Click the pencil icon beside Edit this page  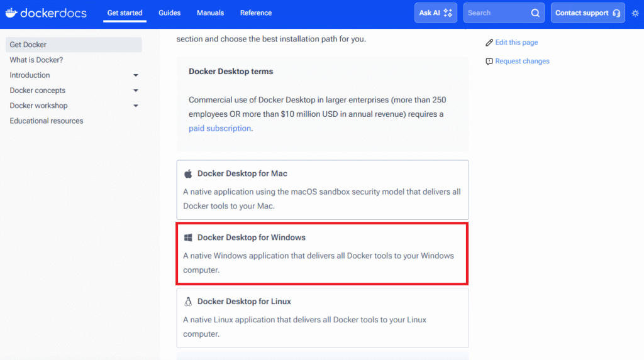[x=489, y=43]
